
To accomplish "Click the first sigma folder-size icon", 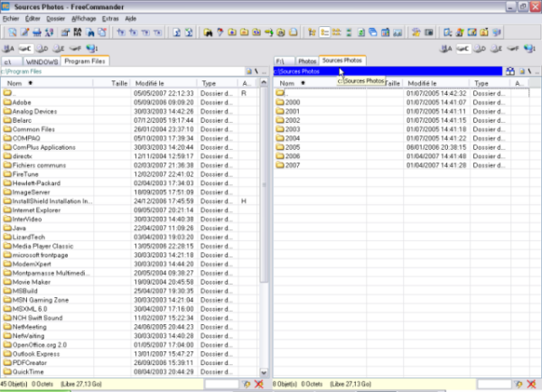I will tap(177, 33).
